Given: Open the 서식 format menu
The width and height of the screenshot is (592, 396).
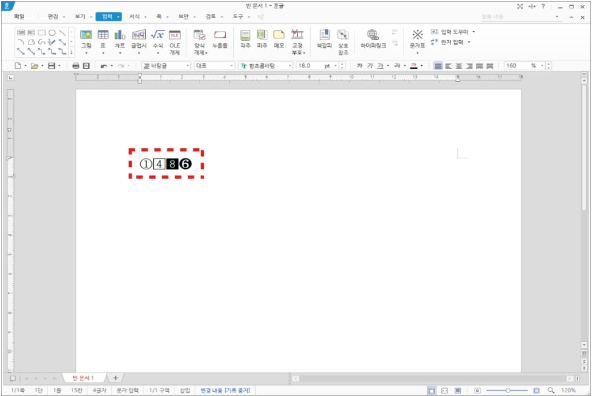Looking at the screenshot, I should pos(134,17).
